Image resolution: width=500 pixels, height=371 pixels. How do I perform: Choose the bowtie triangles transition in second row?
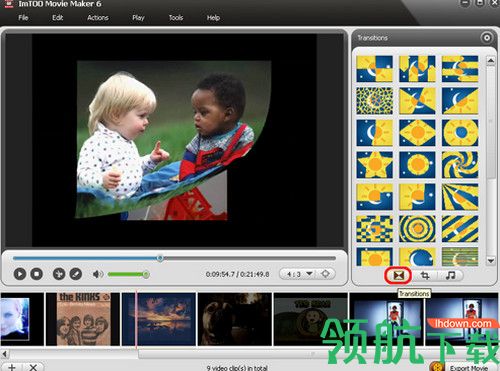coord(417,101)
